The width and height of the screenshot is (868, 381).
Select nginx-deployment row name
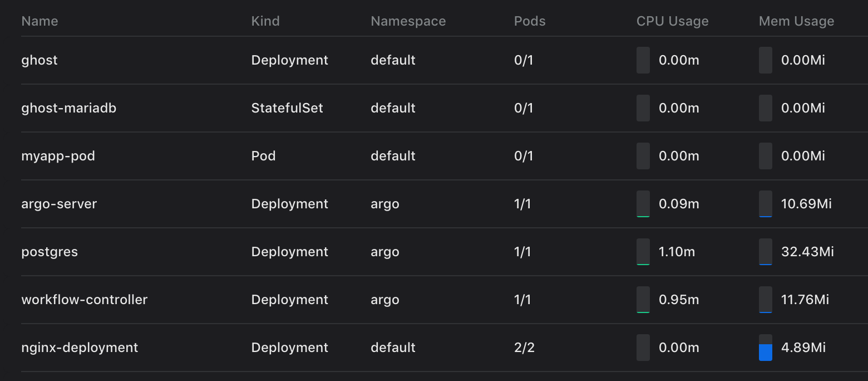(80, 348)
